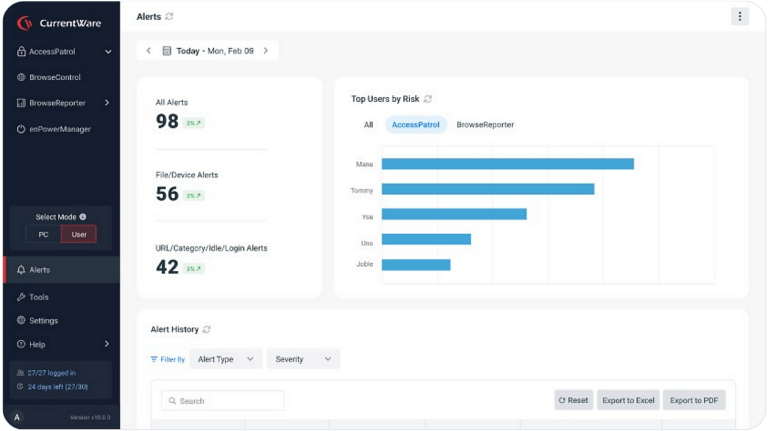Screen dimensions: 768x431
Task: Click in the Search input field
Action: coord(222,401)
